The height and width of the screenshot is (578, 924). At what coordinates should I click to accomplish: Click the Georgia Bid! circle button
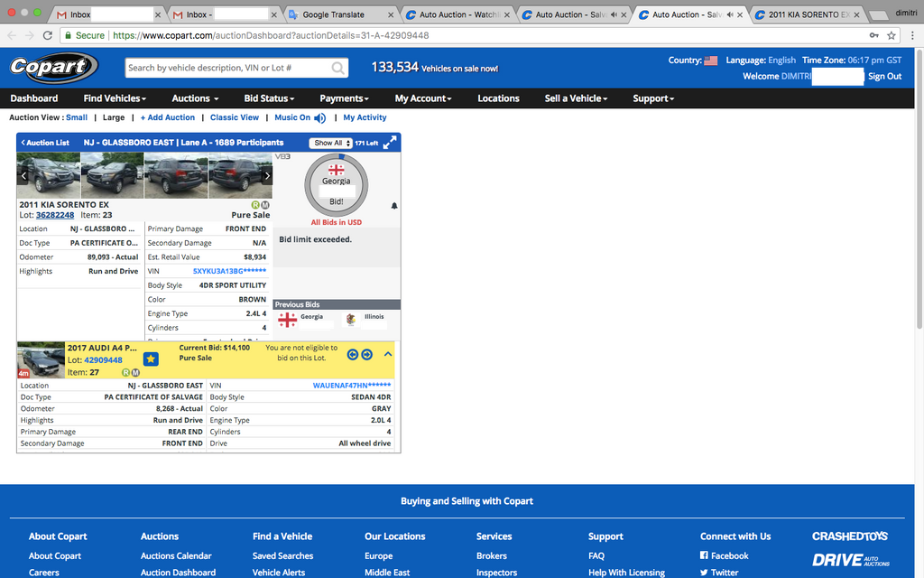(337, 185)
